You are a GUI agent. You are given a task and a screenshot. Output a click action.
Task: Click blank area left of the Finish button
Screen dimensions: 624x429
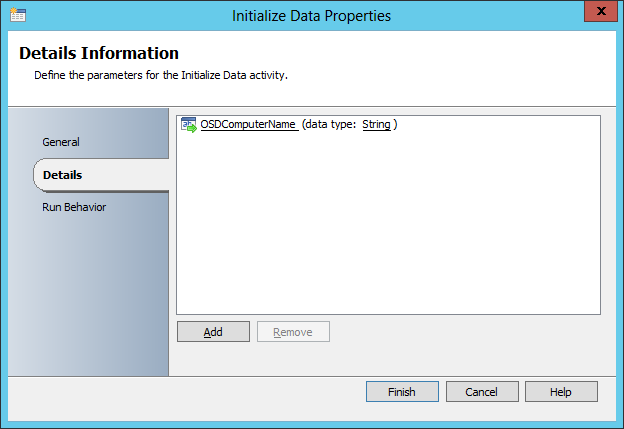[x=180, y=392]
